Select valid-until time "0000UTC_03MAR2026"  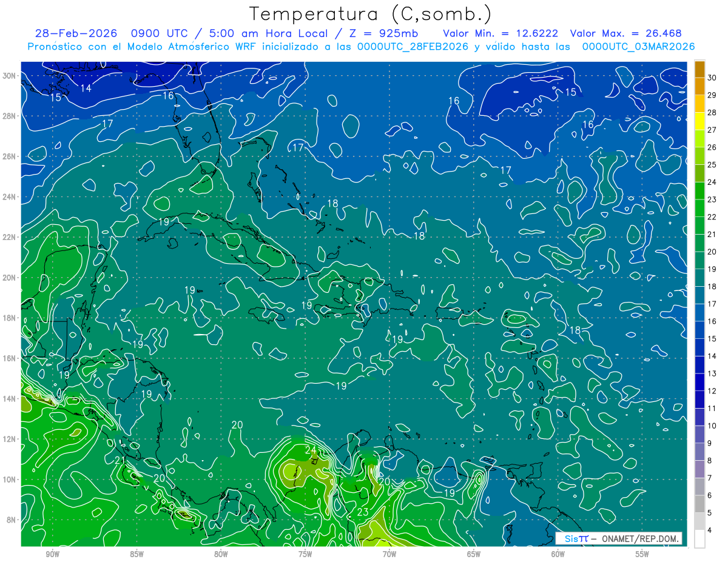(x=638, y=46)
